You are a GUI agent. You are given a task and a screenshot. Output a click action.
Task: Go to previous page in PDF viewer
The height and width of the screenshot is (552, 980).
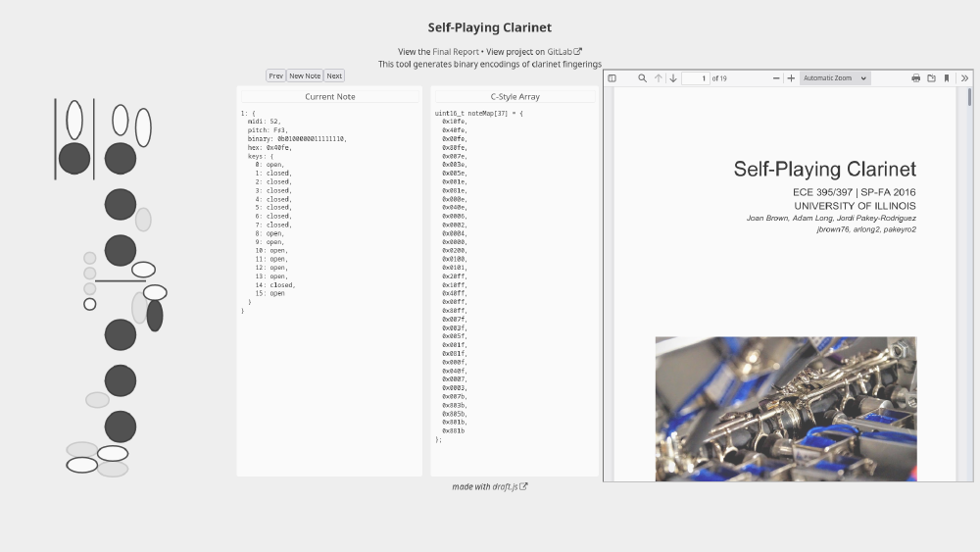point(659,78)
